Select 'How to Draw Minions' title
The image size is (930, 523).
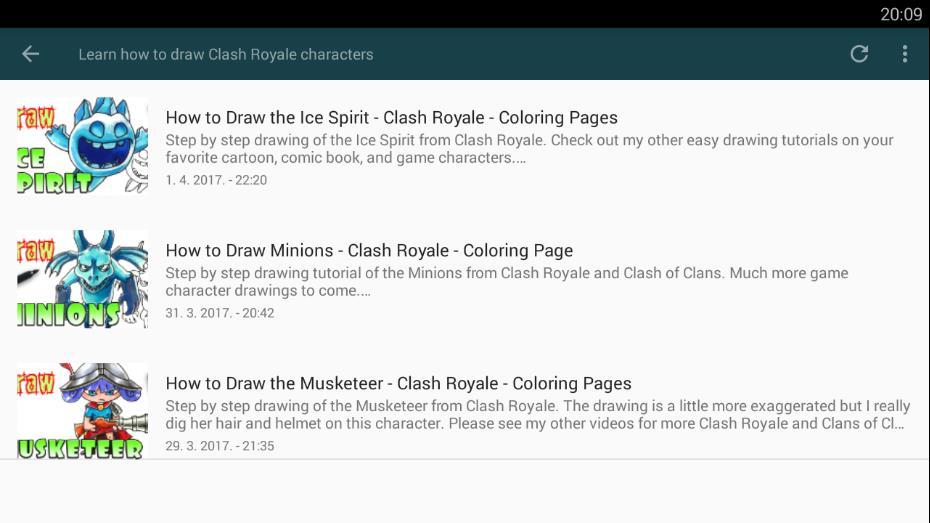tap(369, 250)
